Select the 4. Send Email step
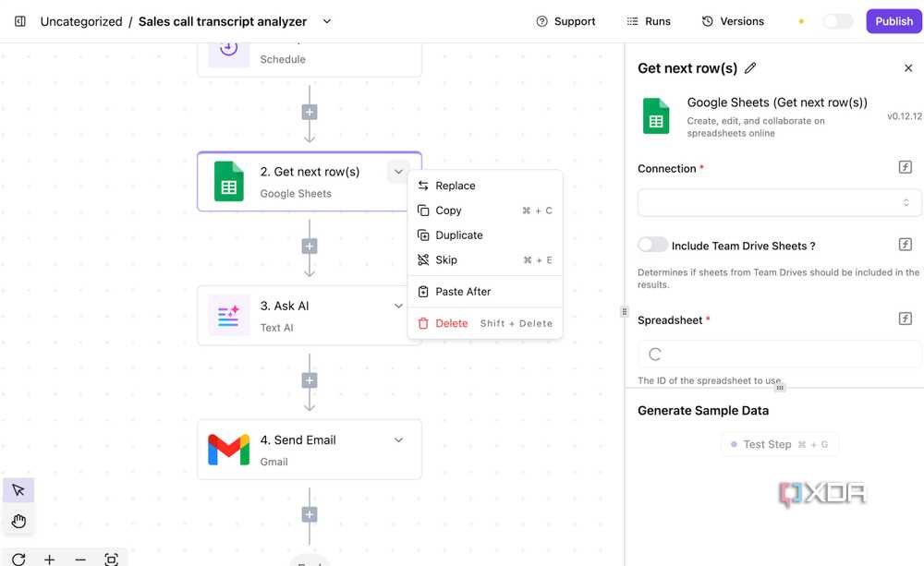The image size is (924, 566). (310, 450)
